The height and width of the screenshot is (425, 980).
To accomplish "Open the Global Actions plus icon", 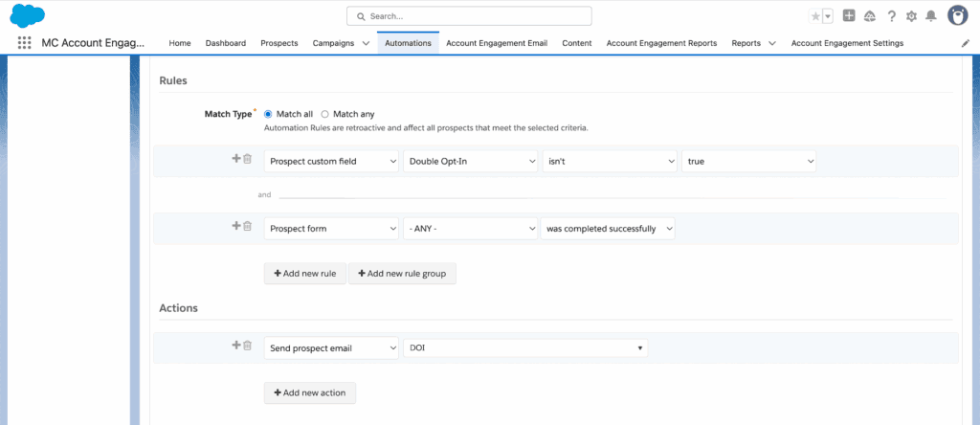I will click(849, 16).
